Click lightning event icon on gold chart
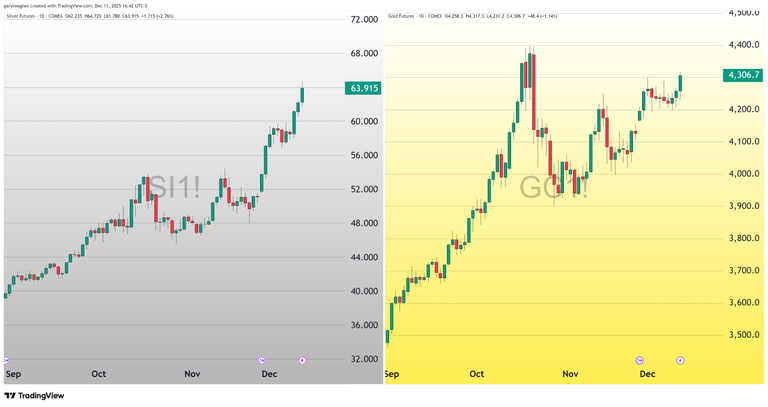The image size is (768, 407). click(680, 359)
